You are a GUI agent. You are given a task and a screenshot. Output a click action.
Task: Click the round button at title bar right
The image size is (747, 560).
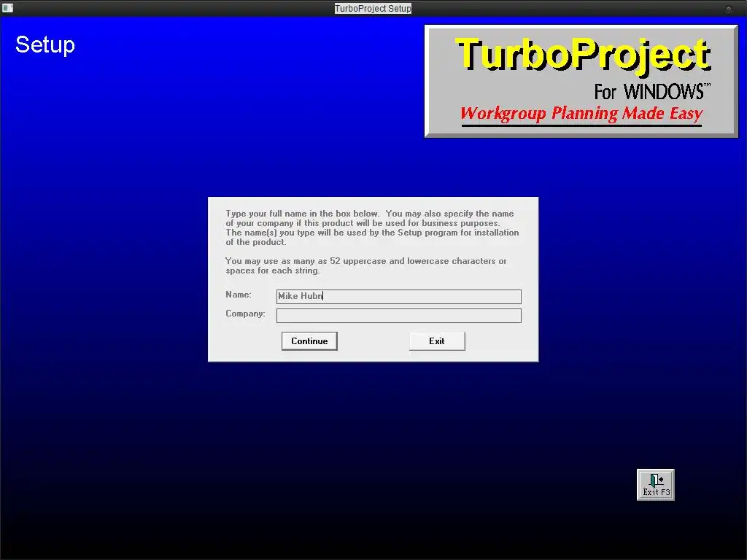click(729, 9)
